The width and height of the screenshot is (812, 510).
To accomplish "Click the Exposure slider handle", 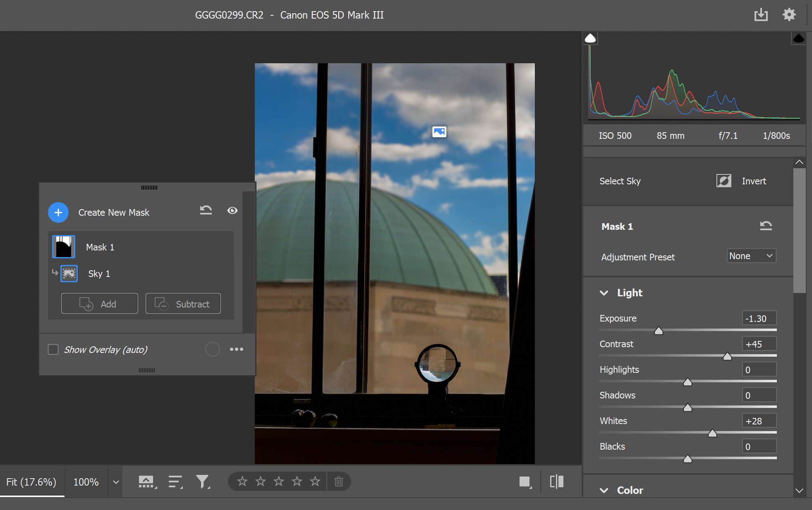I will click(659, 331).
